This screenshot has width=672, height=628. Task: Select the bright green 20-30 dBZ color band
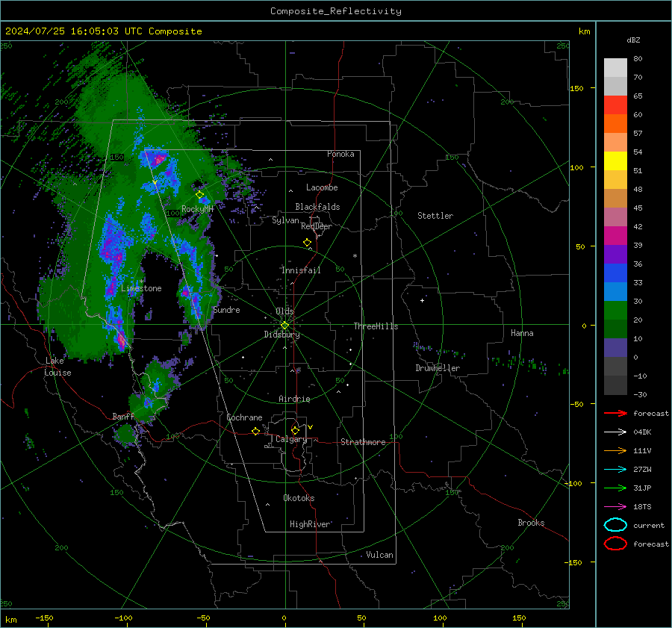coord(615,311)
